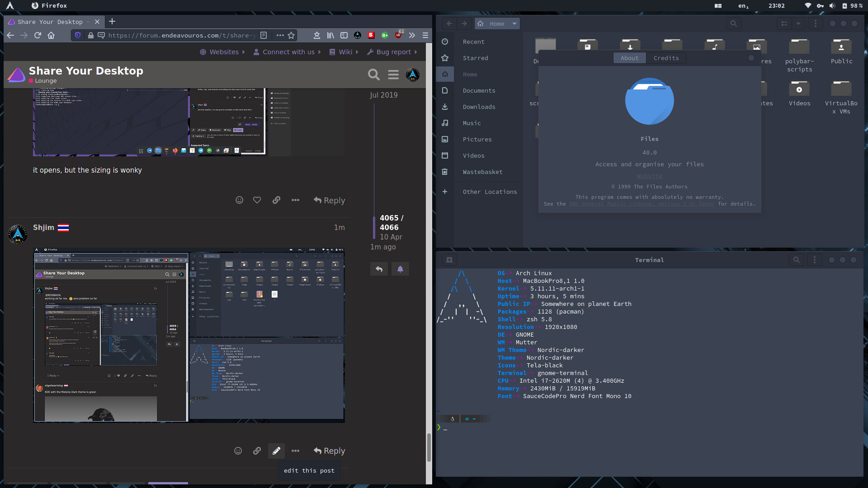The height and width of the screenshot is (488, 868).
Task: Open the Public folder in Files
Action: [841, 51]
